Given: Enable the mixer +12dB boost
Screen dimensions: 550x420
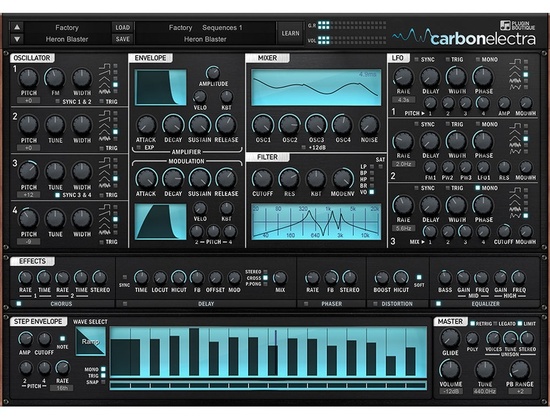Looking at the screenshot, I should 303,148.
